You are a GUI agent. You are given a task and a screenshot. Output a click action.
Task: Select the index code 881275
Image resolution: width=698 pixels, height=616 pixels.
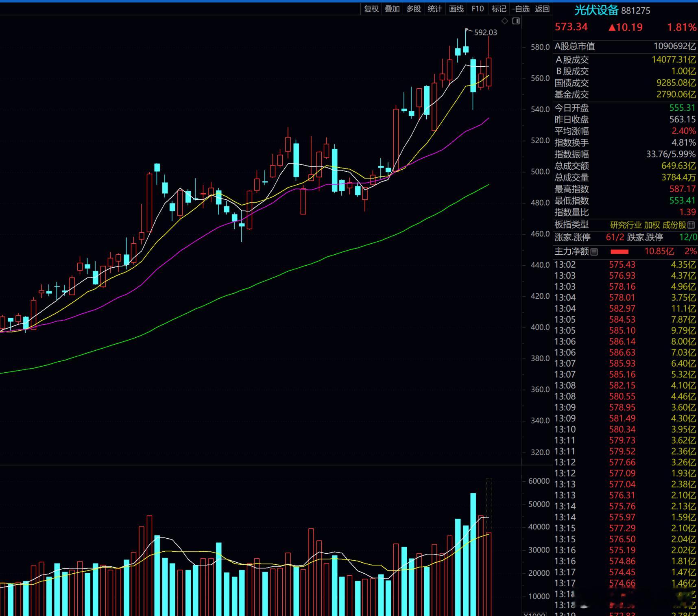(x=636, y=11)
